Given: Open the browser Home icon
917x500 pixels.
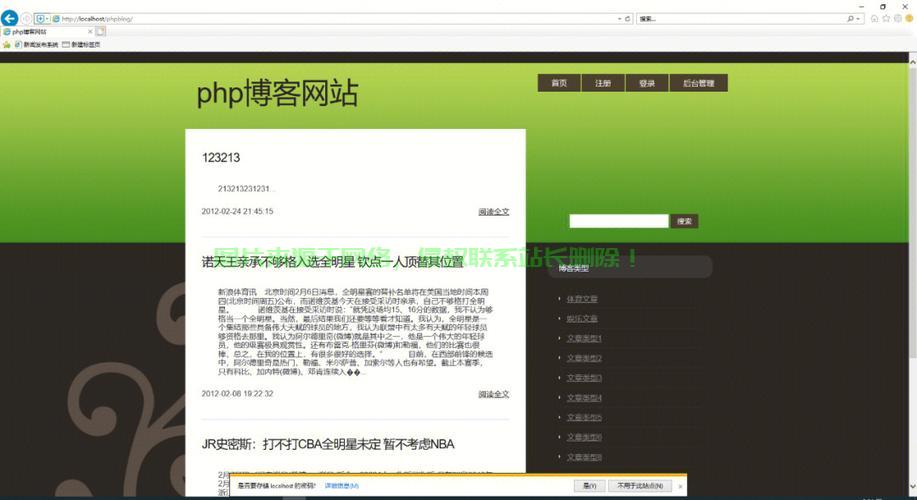Looking at the screenshot, I should tap(874, 19).
